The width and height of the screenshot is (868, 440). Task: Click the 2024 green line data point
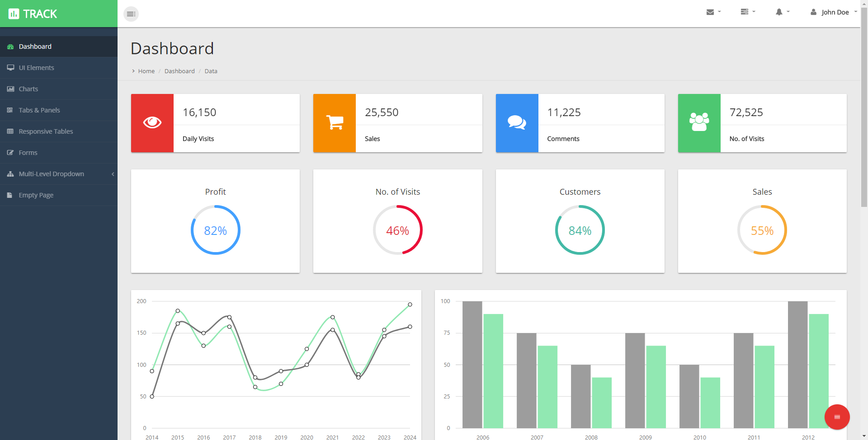410,304
